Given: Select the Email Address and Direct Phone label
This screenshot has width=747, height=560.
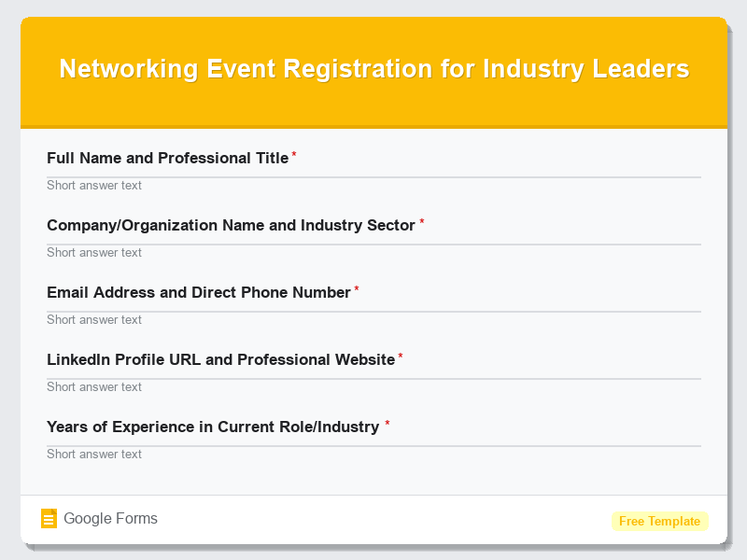Looking at the screenshot, I should pos(198,292).
